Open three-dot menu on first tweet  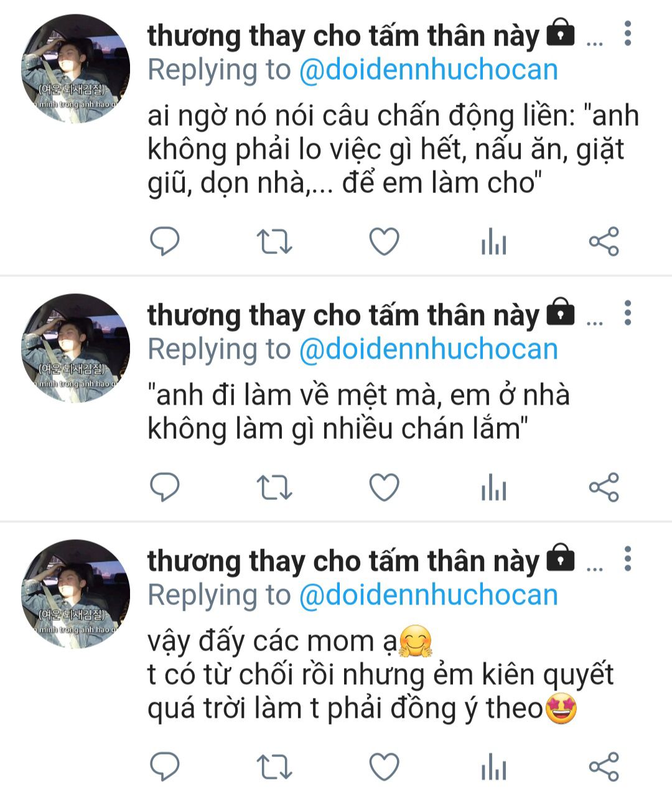pyautogui.click(x=628, y=34)
